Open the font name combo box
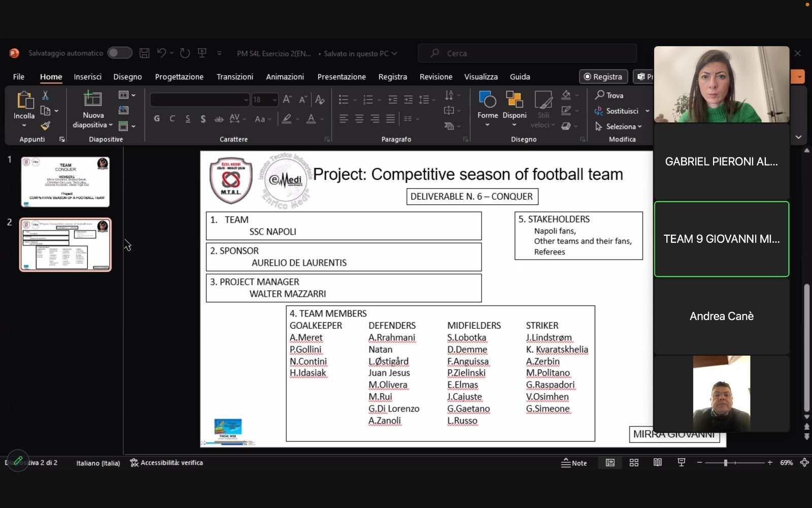 (199, 100)
